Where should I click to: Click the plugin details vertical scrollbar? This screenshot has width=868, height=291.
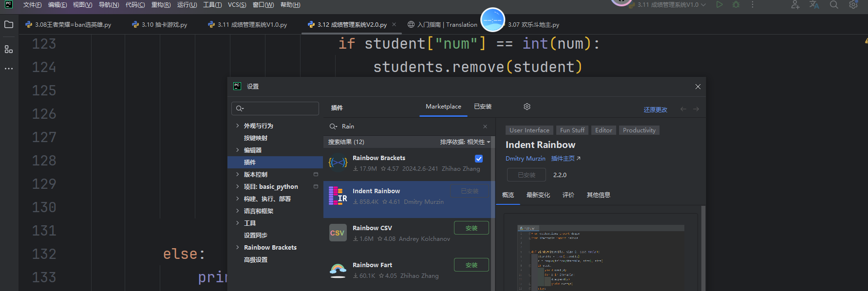point(703,248)
